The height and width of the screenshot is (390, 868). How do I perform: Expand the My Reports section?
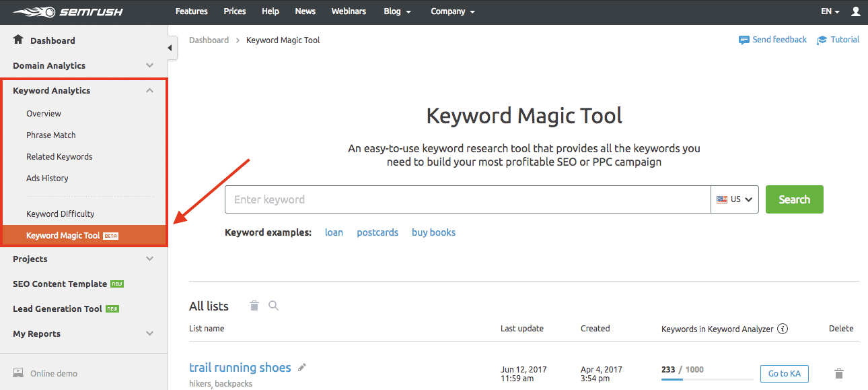149,333
